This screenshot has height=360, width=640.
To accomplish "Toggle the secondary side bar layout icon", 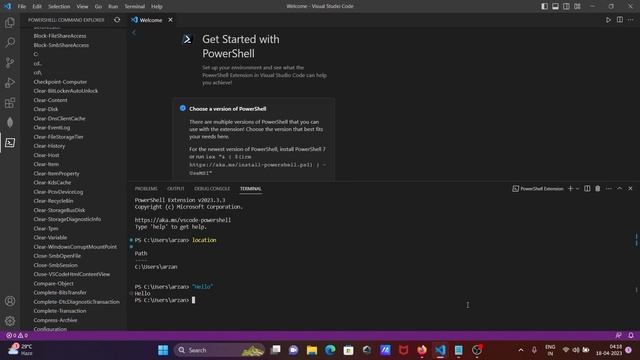I will 566,6.
